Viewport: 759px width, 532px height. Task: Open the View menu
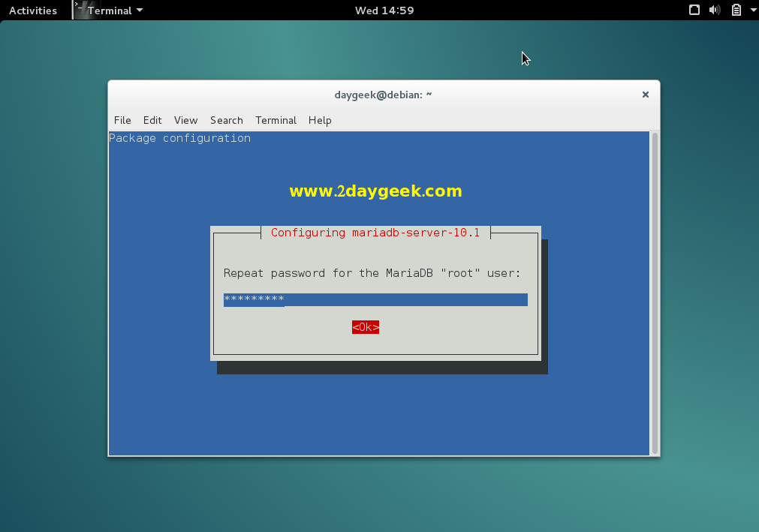(x=186, y=120)
